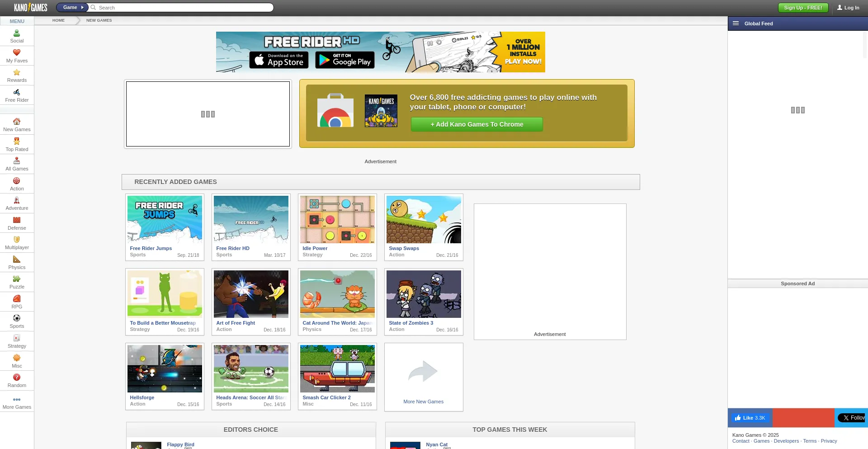Viewport: 868px width, 449px height.
Task: Click the Social sidebar icon
Action: 17,33
